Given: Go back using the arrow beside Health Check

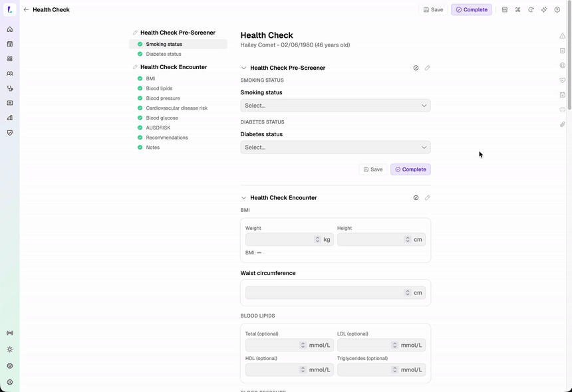Looking at the screenshot, I should [26, 10].
